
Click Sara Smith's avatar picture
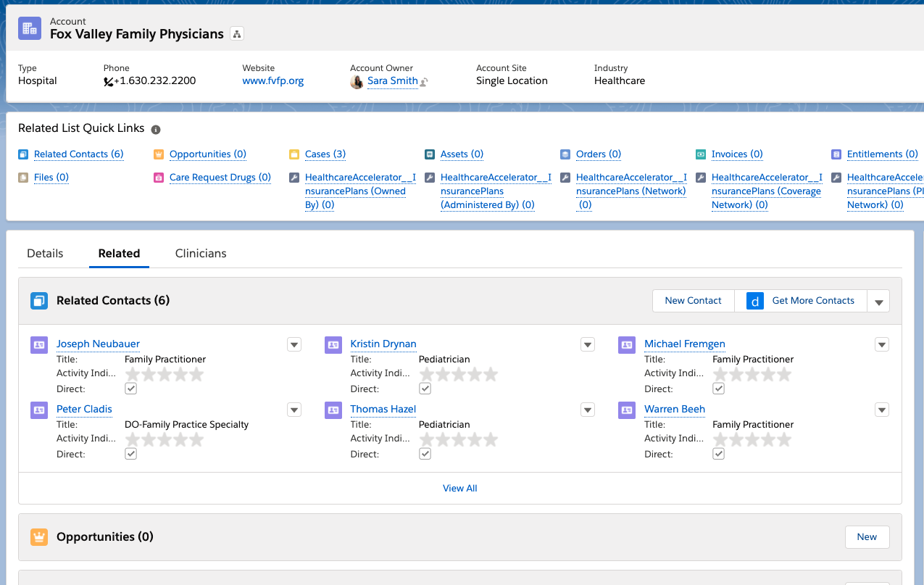coord(357,81)
